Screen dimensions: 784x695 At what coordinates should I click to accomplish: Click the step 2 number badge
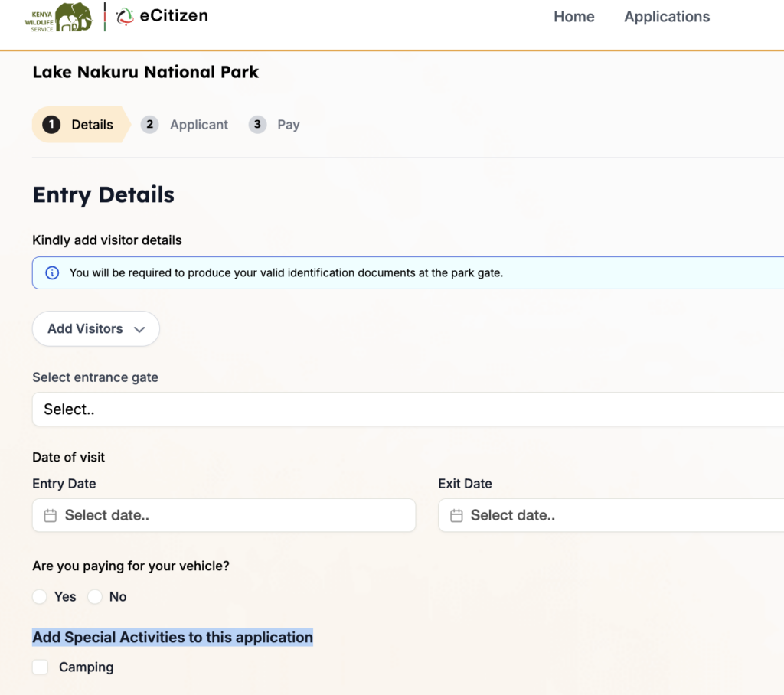[149, 125]
